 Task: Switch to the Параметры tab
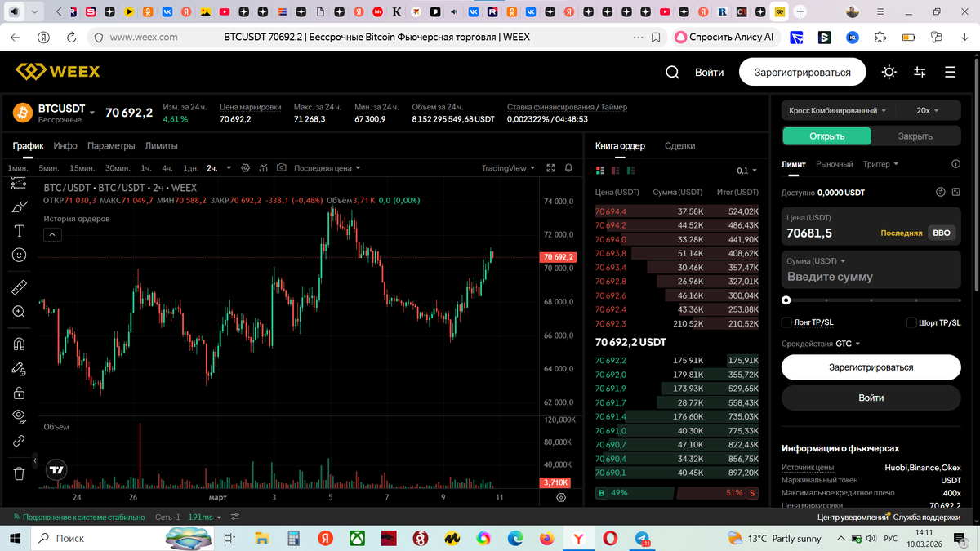click(x=111, y=146)
